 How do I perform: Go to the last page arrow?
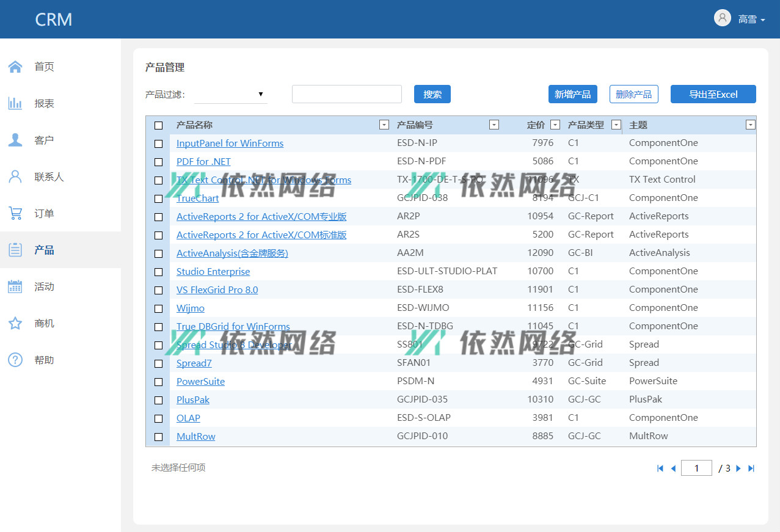pyautogui.click(x=751, y=468)
